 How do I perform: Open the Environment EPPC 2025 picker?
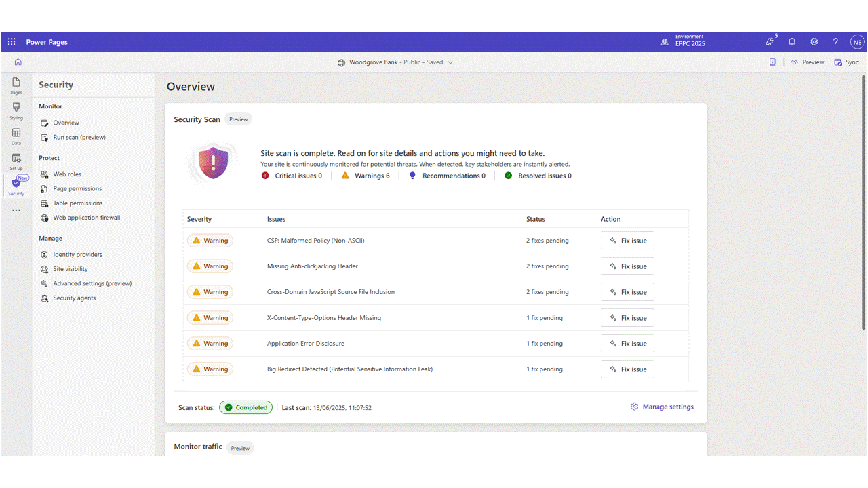point(683,42)
